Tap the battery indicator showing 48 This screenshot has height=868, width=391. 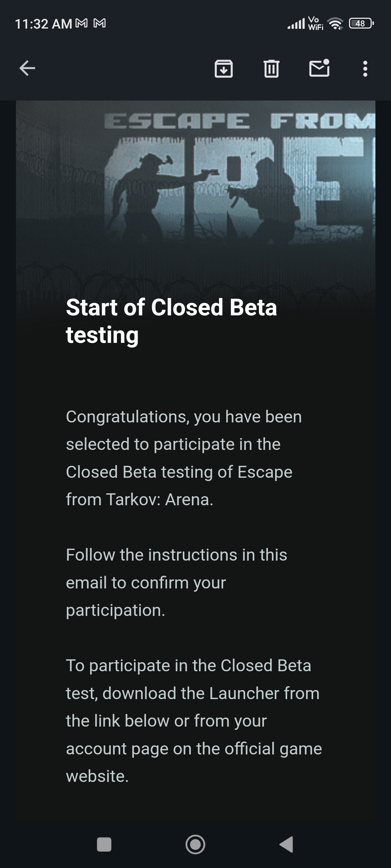[x=361, y=24]
